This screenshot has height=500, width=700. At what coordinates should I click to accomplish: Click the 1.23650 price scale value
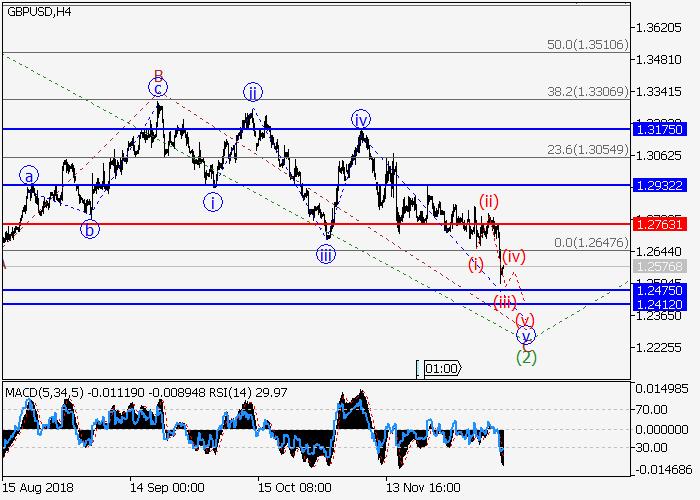click(x=659, y=316)
